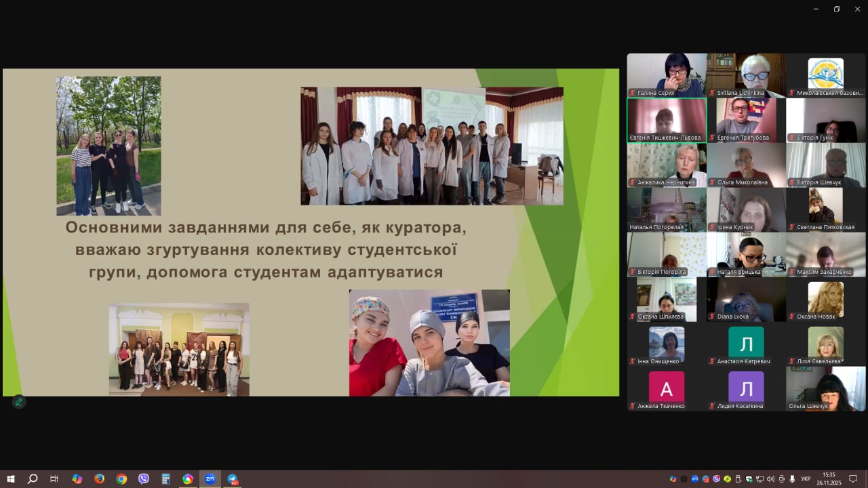868x488 pixels.
Task: Click Анжела Ткаченко's pink avatar tile
Action: 667,388
